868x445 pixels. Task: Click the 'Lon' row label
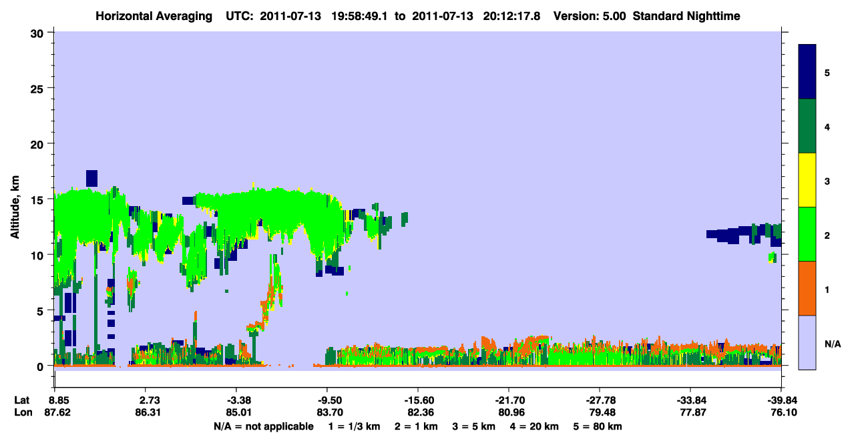[x=22, y=413]
